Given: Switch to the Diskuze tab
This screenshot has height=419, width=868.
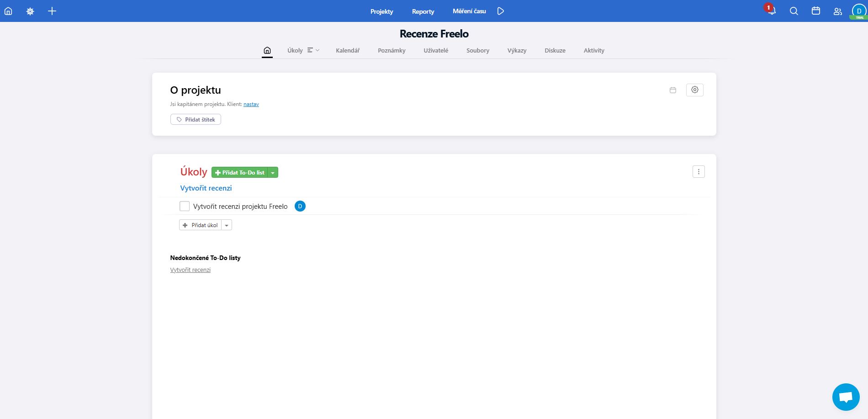Looking at the screenshot, I should pyautogui.click(x=555, y=50).
